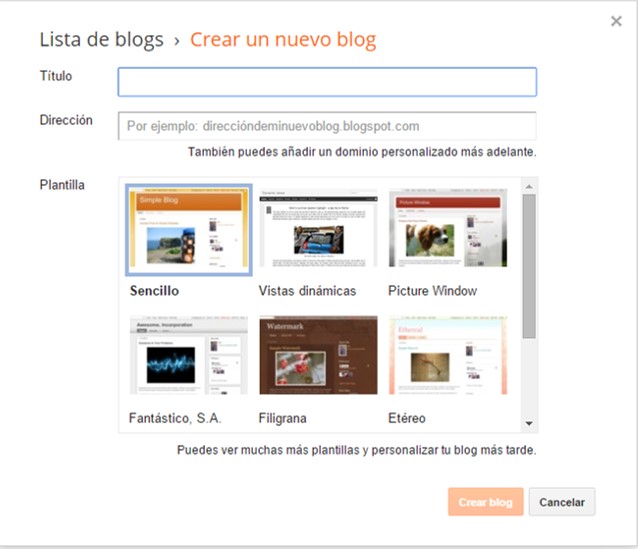Click the Fantástico, S.A. label text

pos(175,418)
